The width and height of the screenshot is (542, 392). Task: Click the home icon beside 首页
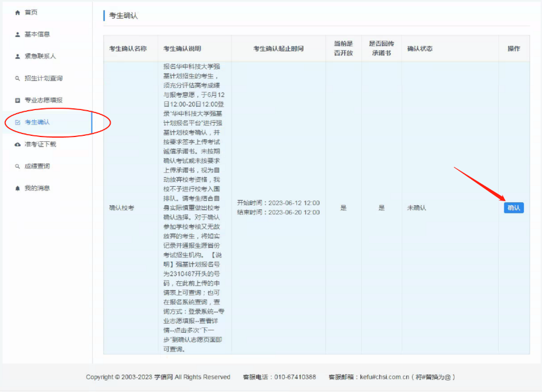coord(17,13)
